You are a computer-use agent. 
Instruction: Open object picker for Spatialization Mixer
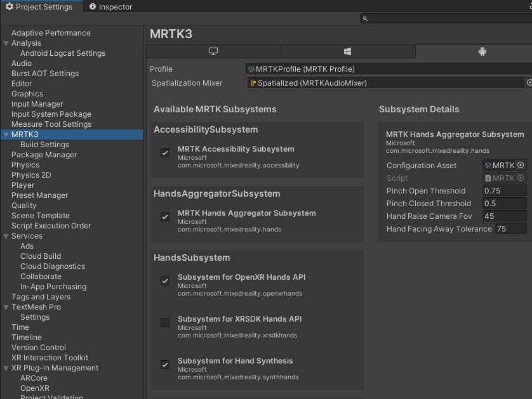pyautogui.click(x=529, y=82)
